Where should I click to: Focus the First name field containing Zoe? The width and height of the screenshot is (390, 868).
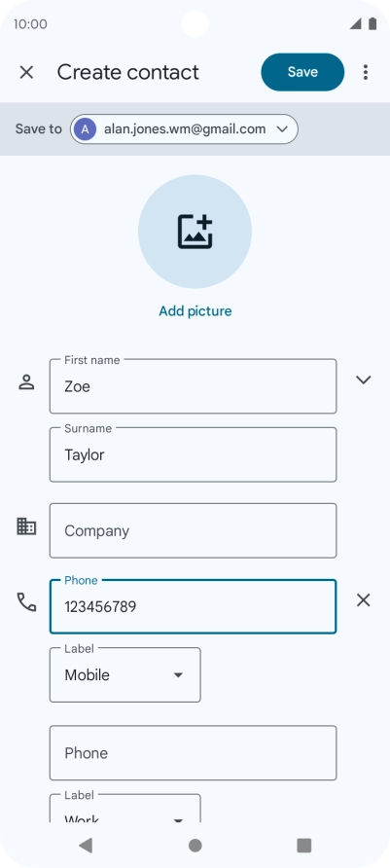[x=194, y=386]
